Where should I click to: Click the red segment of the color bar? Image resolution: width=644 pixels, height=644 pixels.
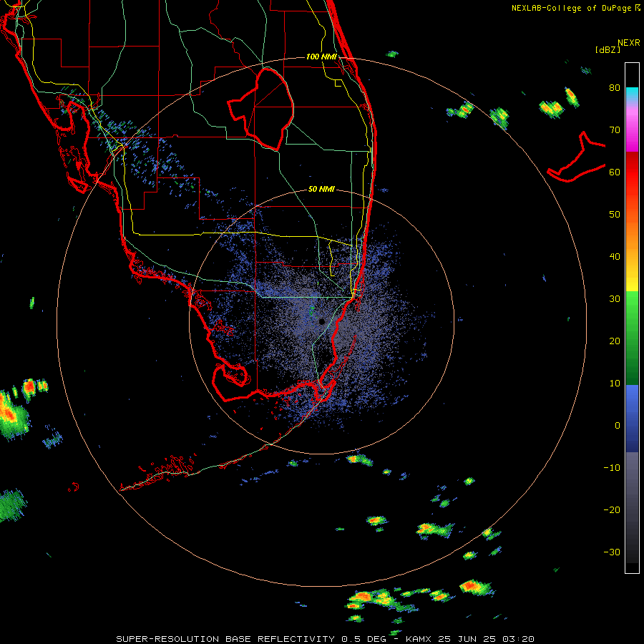point(632,172)
